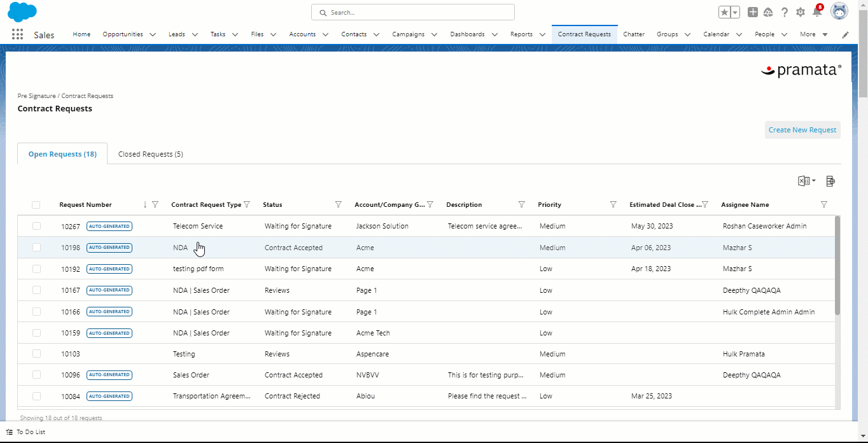
Task: Open the Chatter nav tab
Action: point(634,34)
